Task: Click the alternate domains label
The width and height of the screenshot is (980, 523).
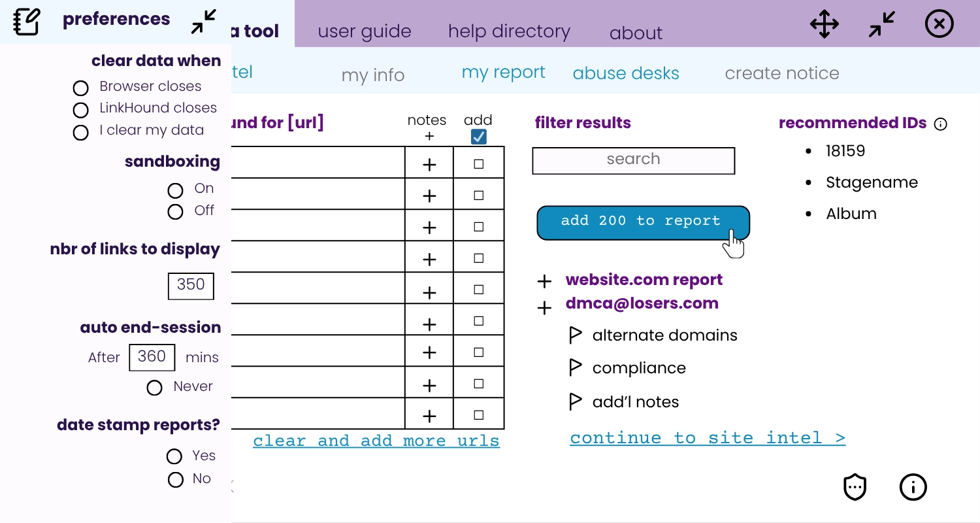Action: pos(664,335)
